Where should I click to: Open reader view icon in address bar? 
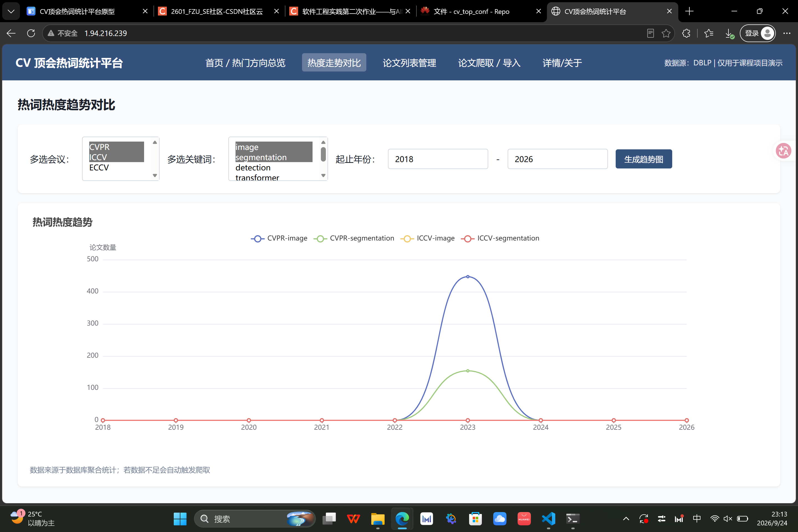coord(650,33)
